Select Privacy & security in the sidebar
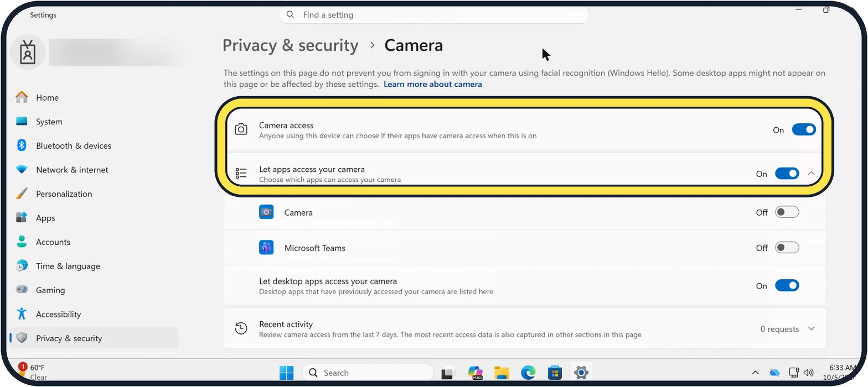This screenshot has height=387, width=868. click(93, 338)
